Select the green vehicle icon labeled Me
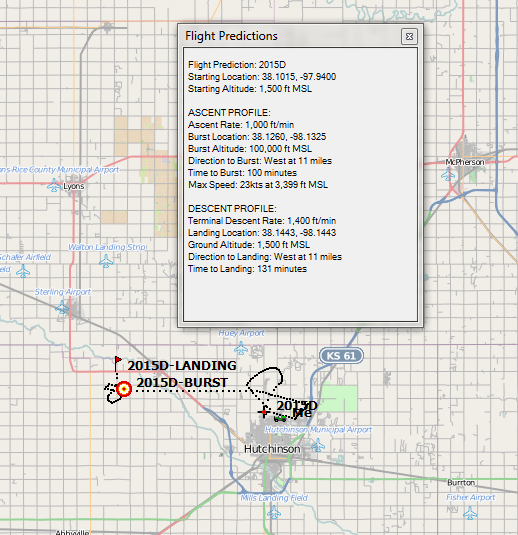The width and height of the screenshot is (518, 535). coord(280,418)
